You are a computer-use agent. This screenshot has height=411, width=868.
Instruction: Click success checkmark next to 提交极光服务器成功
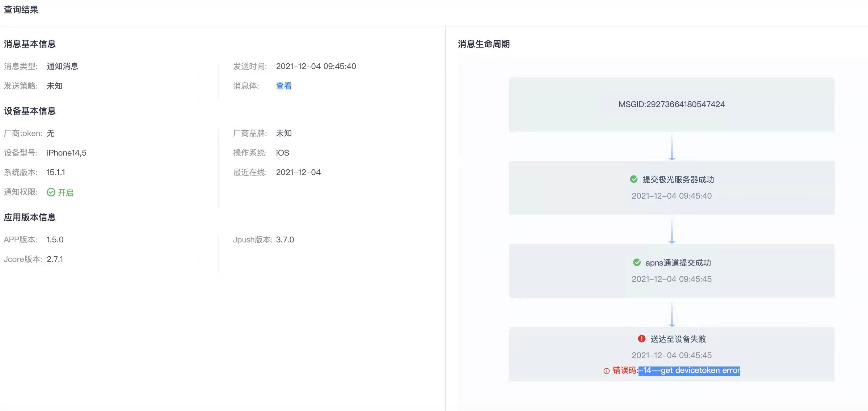(634, 179)
